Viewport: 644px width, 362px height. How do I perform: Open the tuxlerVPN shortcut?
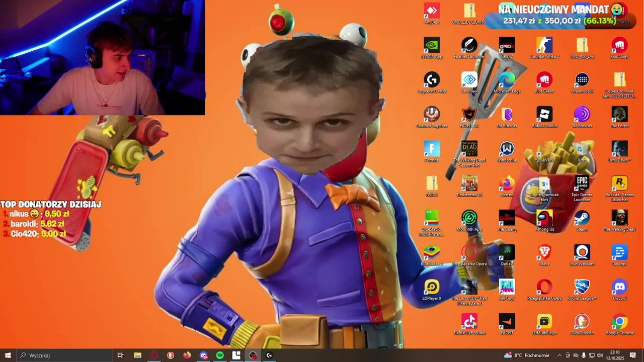click(x=544, y=152)
